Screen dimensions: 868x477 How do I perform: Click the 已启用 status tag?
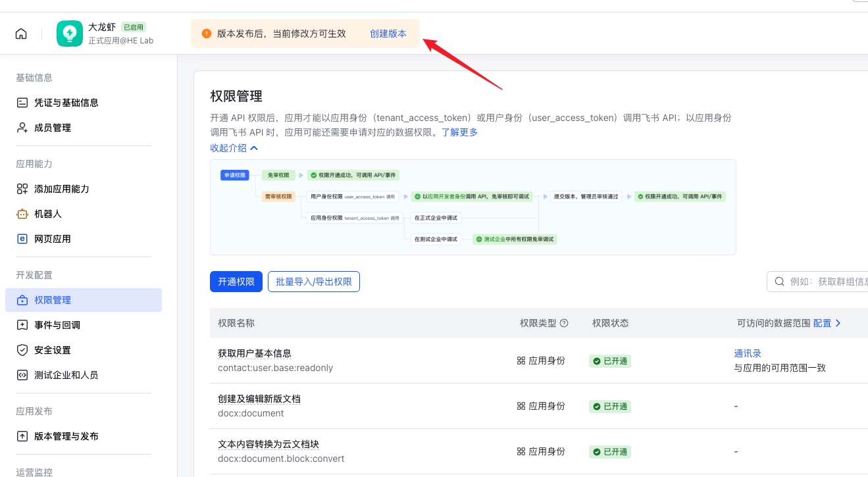coord(134,28)
